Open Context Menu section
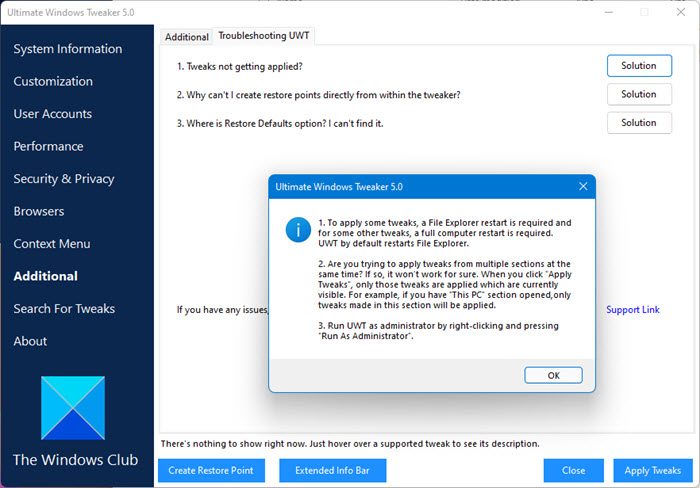Image resolution: width=700 pixels, height=488 pixels. tap(52, 244)
